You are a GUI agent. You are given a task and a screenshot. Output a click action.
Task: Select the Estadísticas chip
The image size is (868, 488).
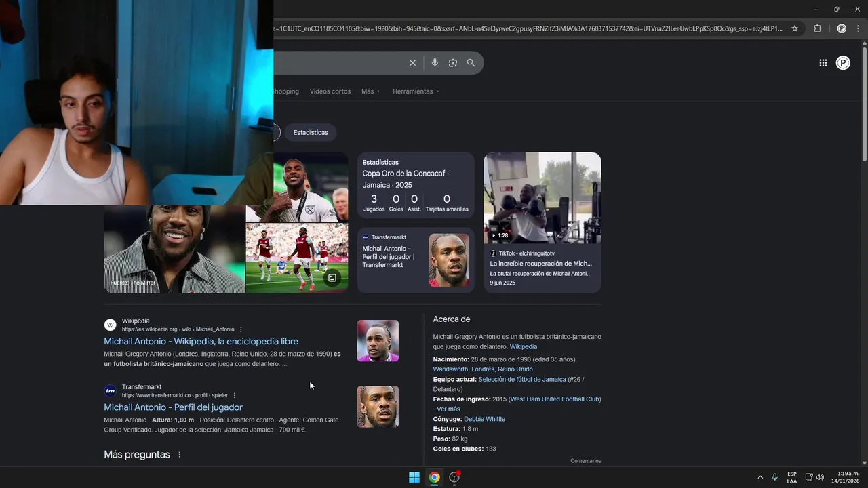[311, 132]
